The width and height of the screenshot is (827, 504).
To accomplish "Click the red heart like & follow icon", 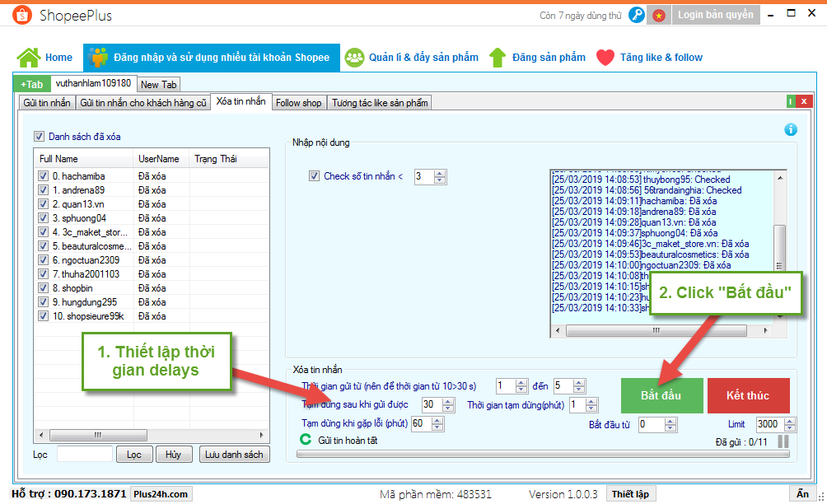I will coord(605,58).
